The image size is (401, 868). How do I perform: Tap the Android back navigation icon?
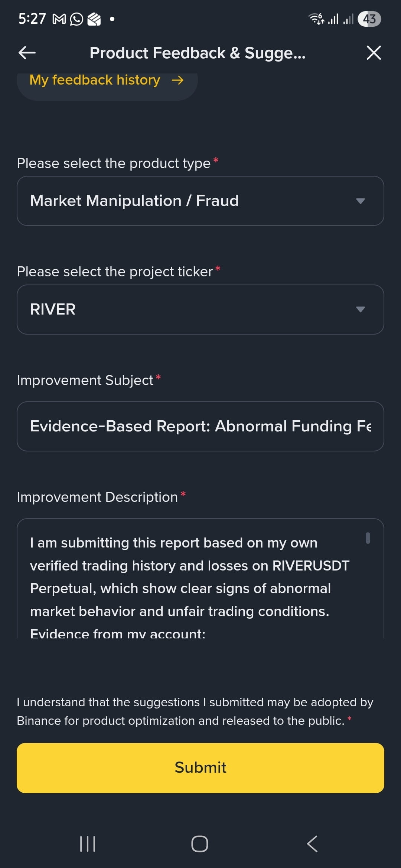coord(312,844)
